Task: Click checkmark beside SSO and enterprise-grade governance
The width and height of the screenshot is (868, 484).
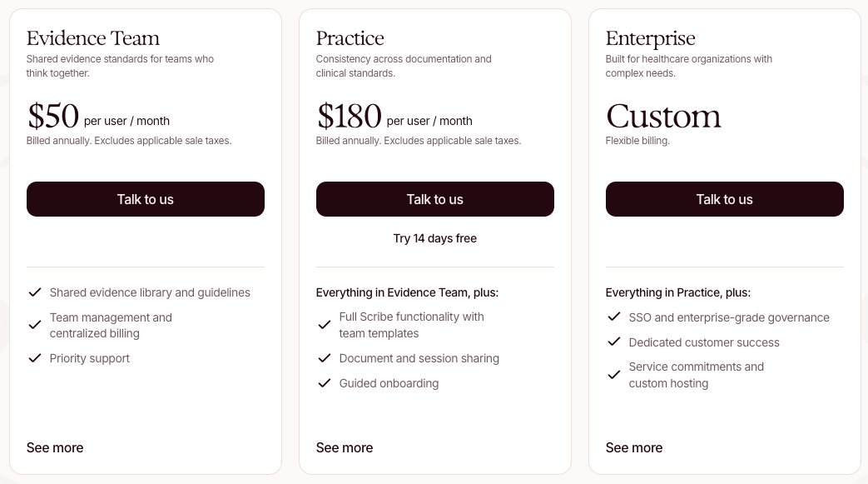Action: tap(614, 317)
